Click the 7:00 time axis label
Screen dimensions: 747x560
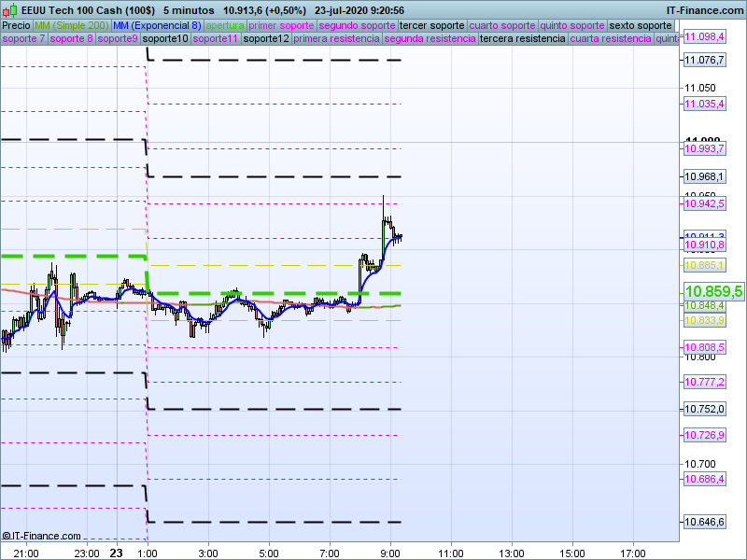tap(330, 553)
